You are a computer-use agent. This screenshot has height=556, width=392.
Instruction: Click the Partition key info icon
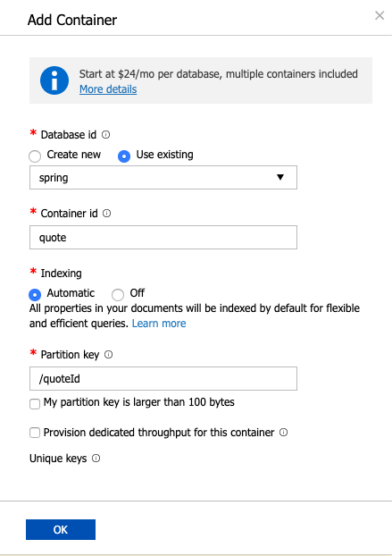pyautogui.click(x=109, y=355)
